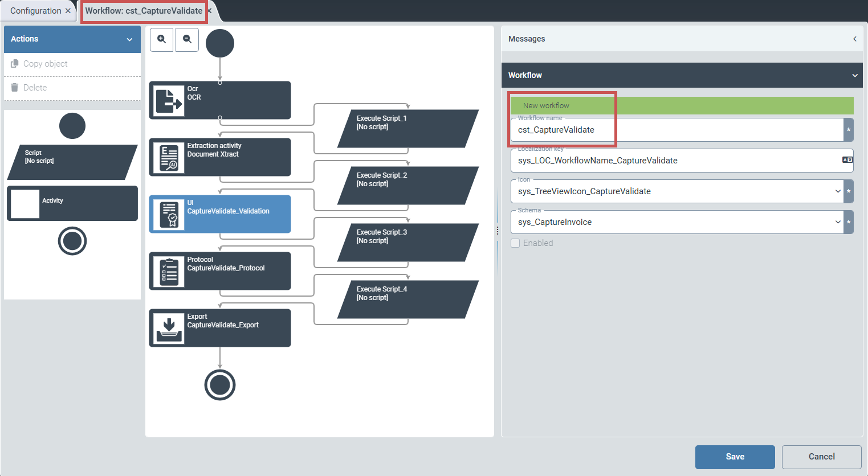Switch to the Configuration tab
Viewport: 868px width, 476px height.
[x=34, y=10]
